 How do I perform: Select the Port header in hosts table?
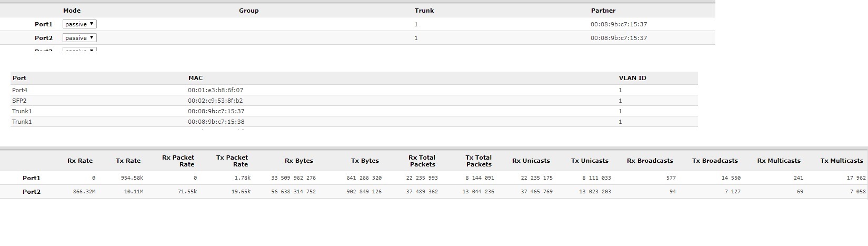coord(19,78)
